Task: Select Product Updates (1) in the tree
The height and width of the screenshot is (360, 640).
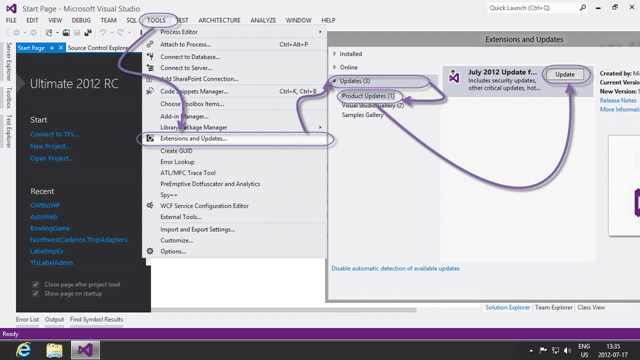Action: pyautogui.click(x=368, y=96)
